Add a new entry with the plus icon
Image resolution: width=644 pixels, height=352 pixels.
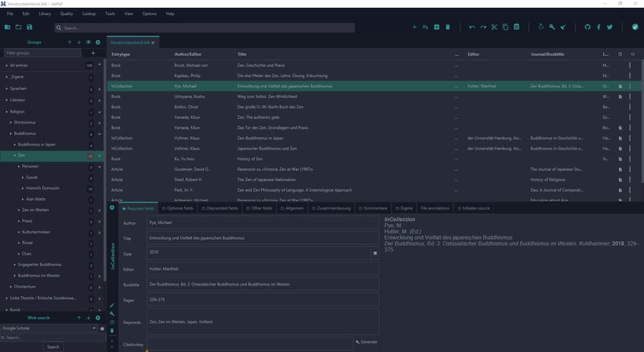(414, 27)
